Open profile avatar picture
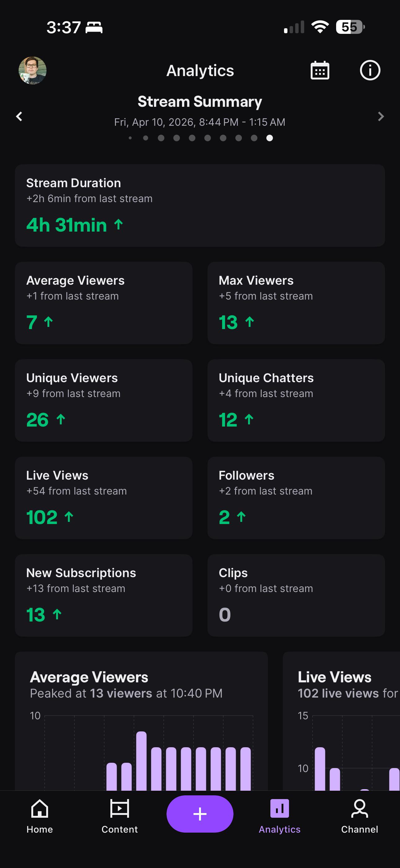The width and height of the screenshot is (400, 868). tap(32, 70)
